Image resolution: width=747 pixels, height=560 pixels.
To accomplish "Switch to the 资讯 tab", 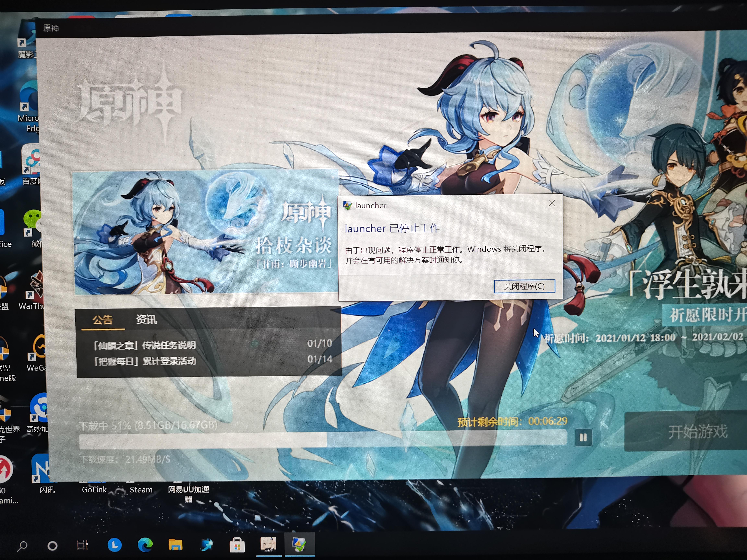I will (x=146, y=319).
